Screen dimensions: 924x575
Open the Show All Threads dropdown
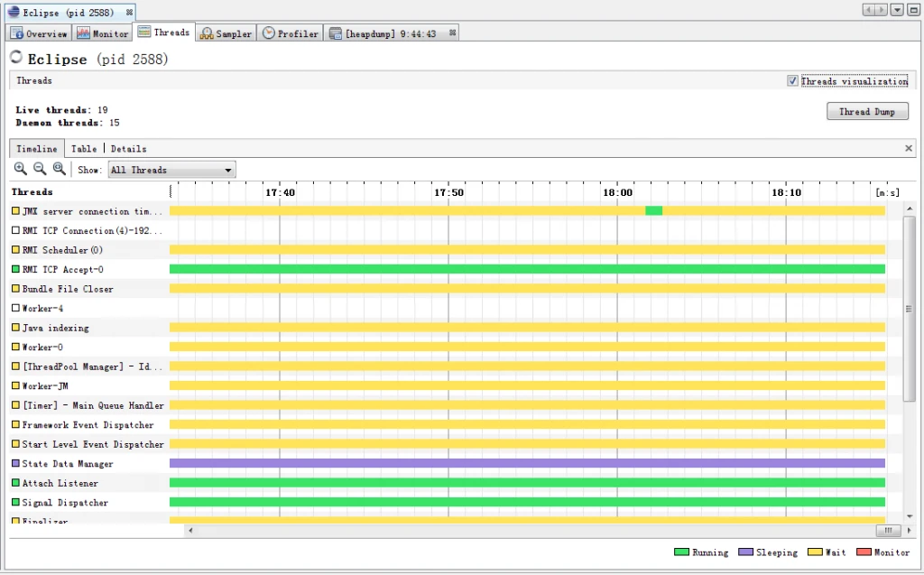pyautogui.click(x=172, y=170)
